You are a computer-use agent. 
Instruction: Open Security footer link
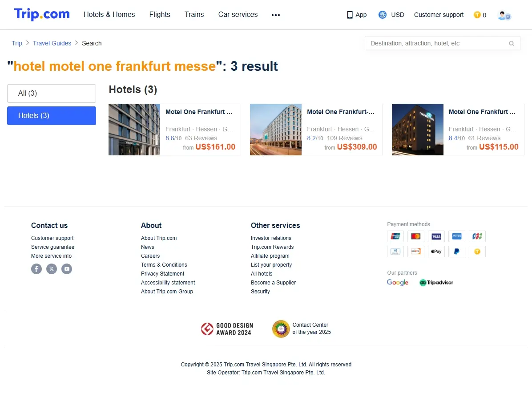[x=260, y=292]
